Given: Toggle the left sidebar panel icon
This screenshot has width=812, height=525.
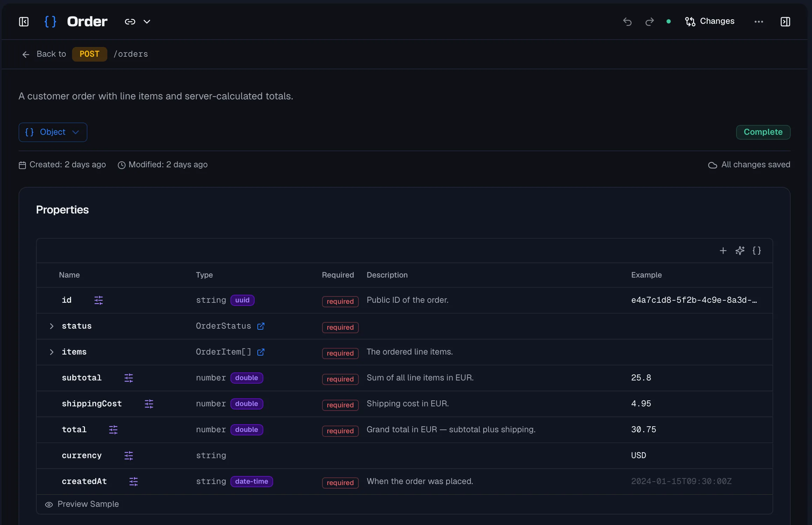Looking at the screenshot, I should (24, 22).
